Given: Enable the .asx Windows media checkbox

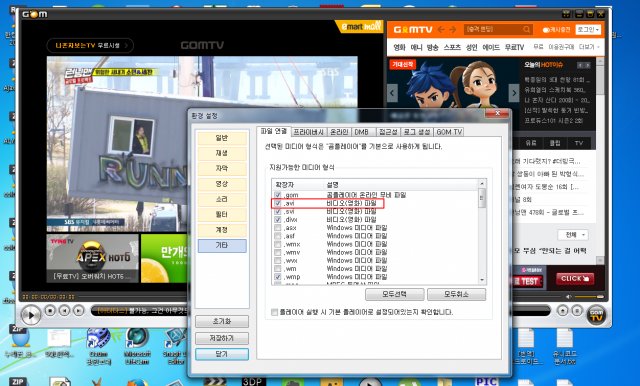Looking at the screenshot, I should pyautogui.click(x=278, y=228).
